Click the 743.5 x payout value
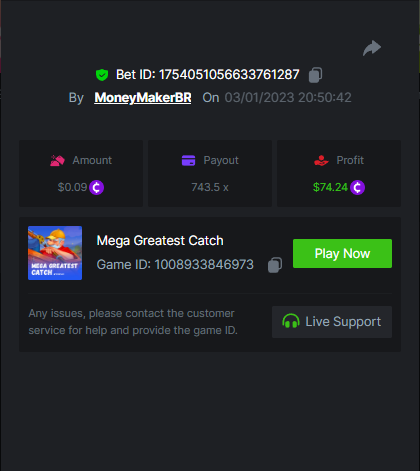The image size is (420, 471). (210, 187)
